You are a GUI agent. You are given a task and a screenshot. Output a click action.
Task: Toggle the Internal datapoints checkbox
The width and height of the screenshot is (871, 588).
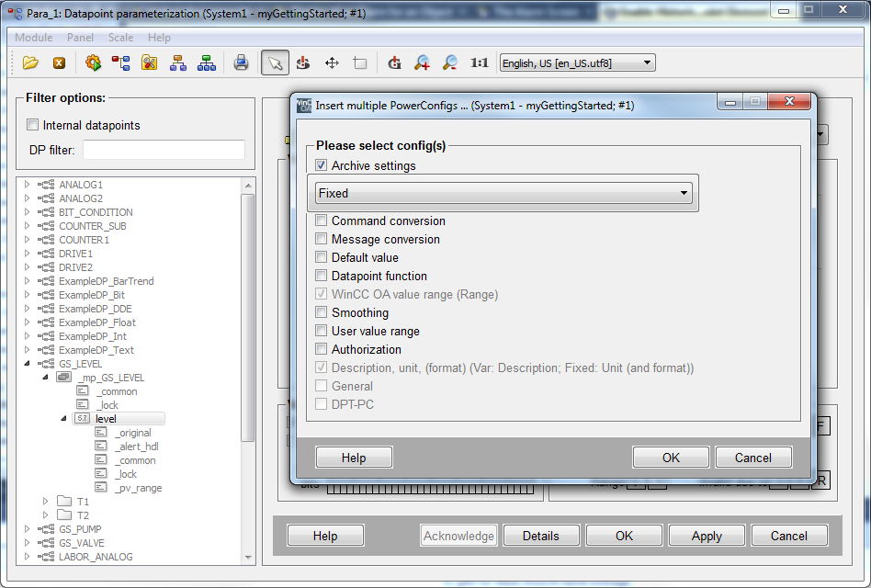33,126
